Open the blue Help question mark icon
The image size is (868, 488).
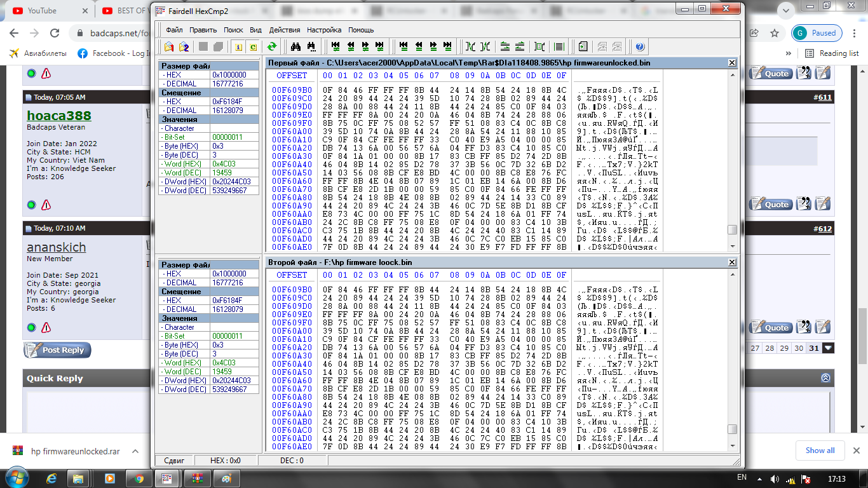click(640, 46)
